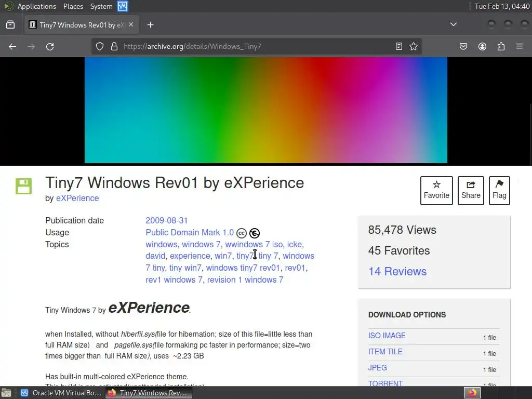Select the Tiny7 Windows Rev01 browser tab
Screen dimensions: 532x399
[x=82, y=25]
